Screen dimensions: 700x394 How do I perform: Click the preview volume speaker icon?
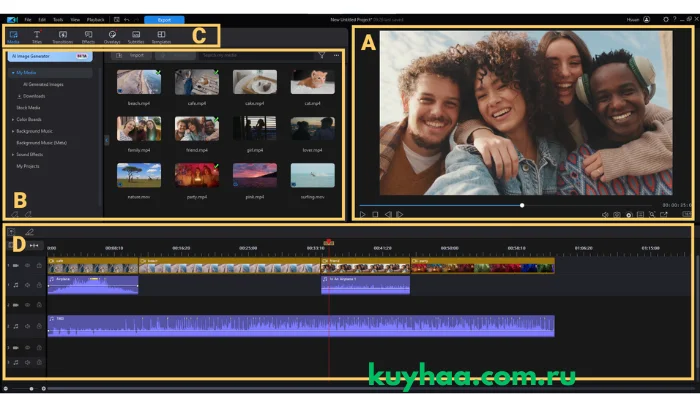tap(605, 215)
